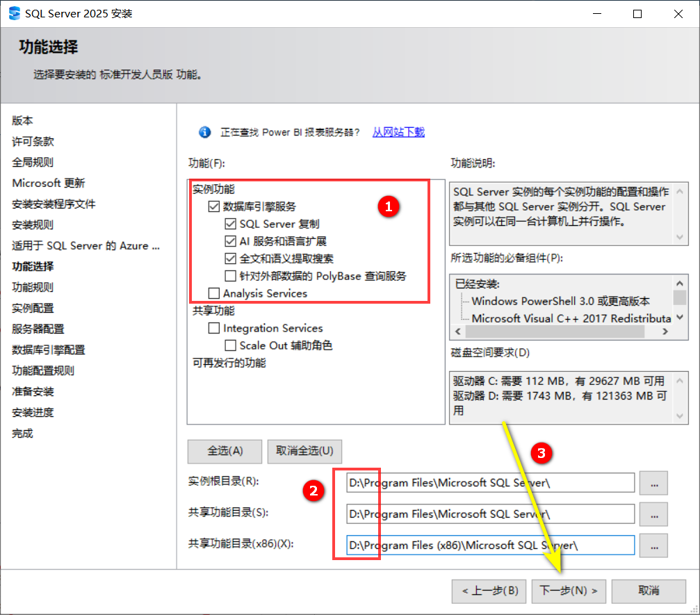
Task: Select 功能规则 step in sidebar
Action: 33,288
